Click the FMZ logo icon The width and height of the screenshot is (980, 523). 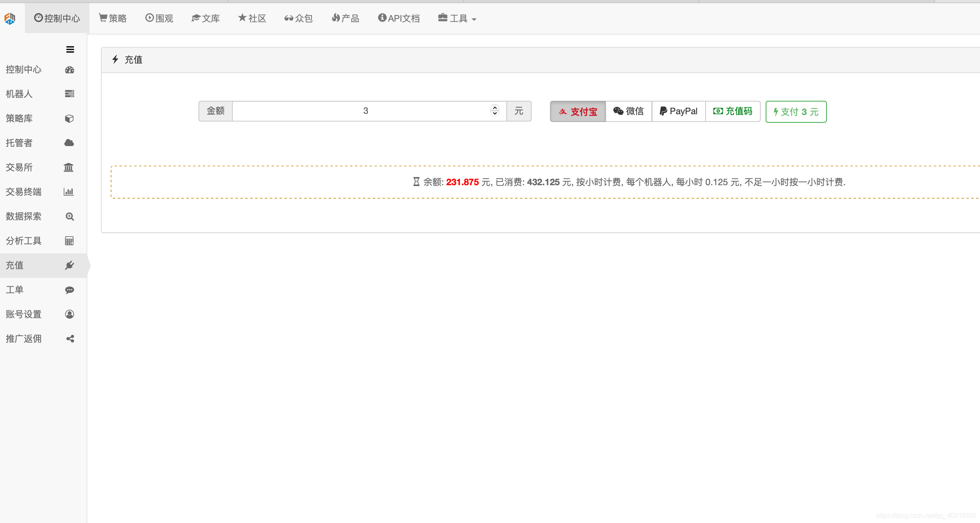(x=10, y=18)
